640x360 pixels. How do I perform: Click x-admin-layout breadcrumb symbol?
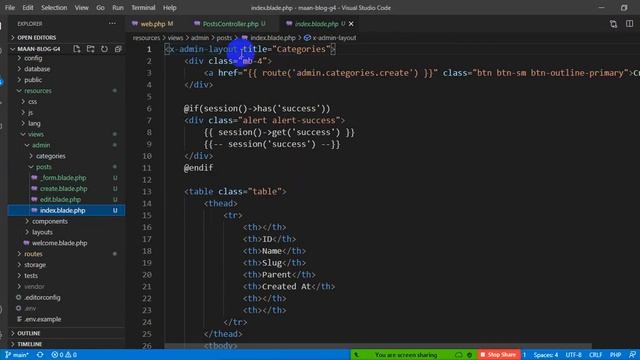tap(330, 38)
